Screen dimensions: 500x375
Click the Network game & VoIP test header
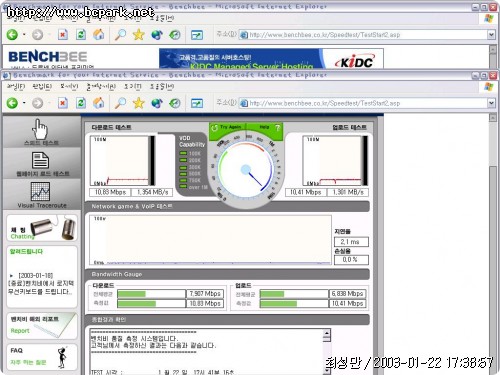[x=132, y=206]
